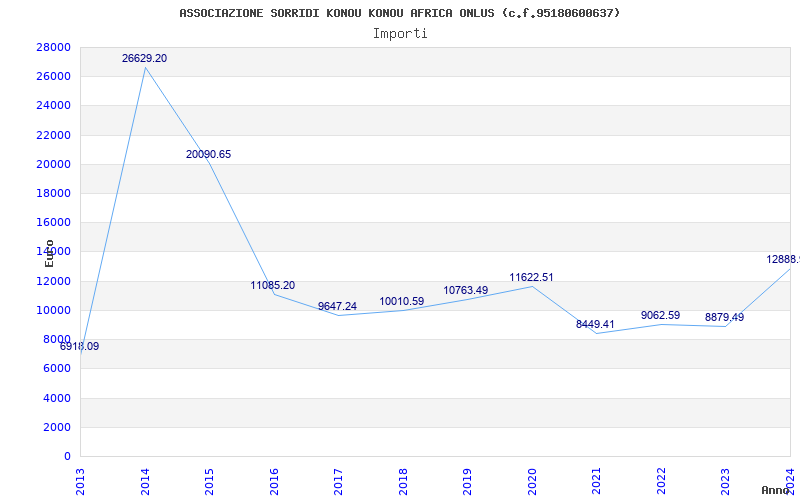Select x-axis year 2014
800x500 pixels.
(x=144, y=482)
